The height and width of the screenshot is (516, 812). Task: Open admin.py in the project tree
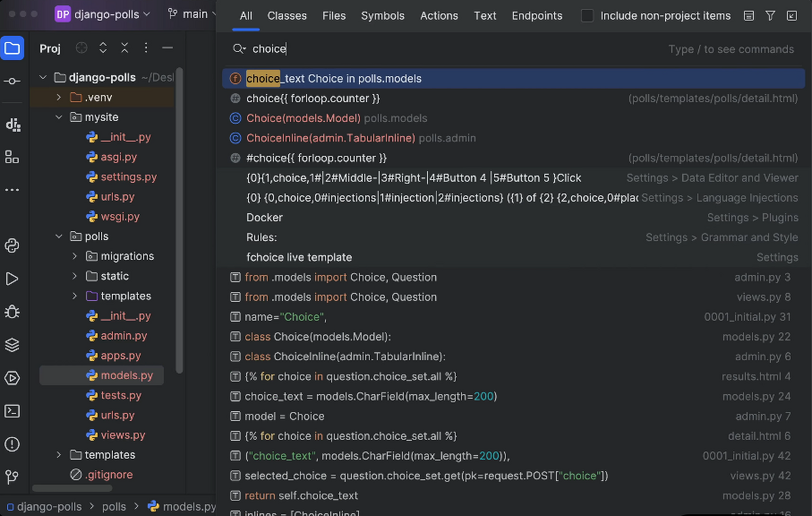click(x=124, y=336)
